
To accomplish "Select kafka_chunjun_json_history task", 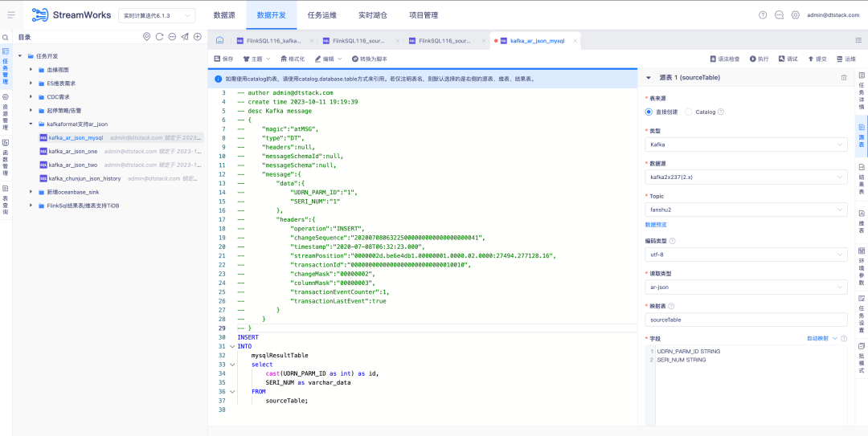I will [x=84, y=178].
